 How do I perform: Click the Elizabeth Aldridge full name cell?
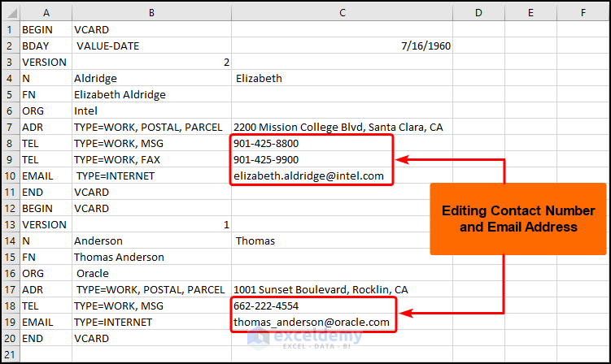151,94
